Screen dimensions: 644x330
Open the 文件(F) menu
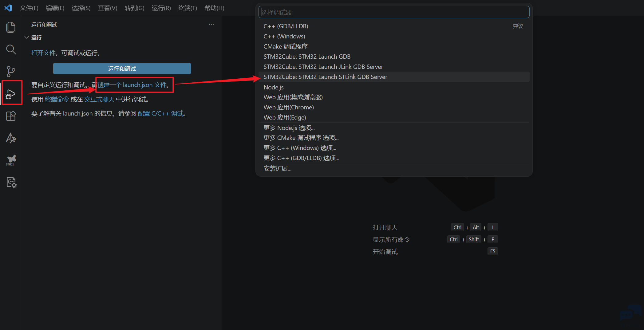point(29,8)
